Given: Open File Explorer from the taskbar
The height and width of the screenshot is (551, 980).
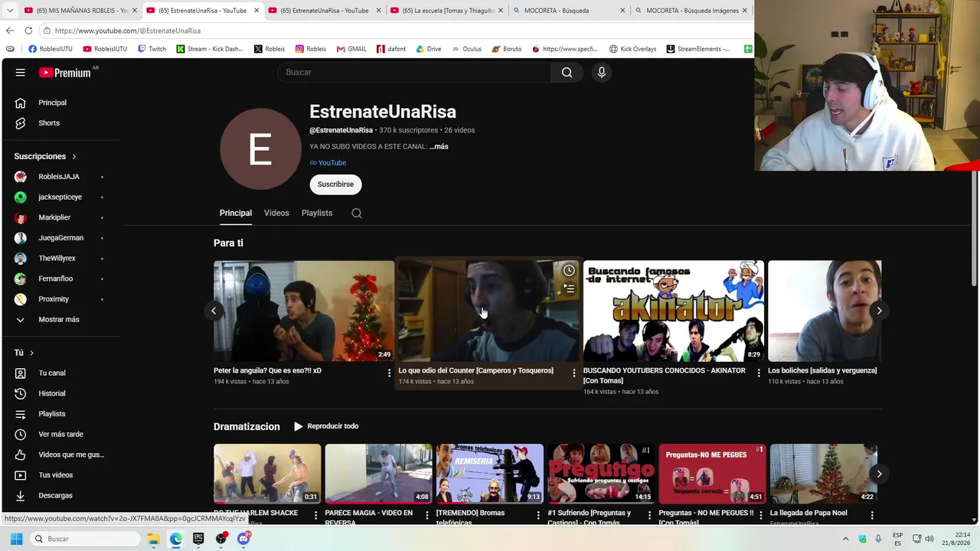Looking at the screenshot, I should pos(153,539).
